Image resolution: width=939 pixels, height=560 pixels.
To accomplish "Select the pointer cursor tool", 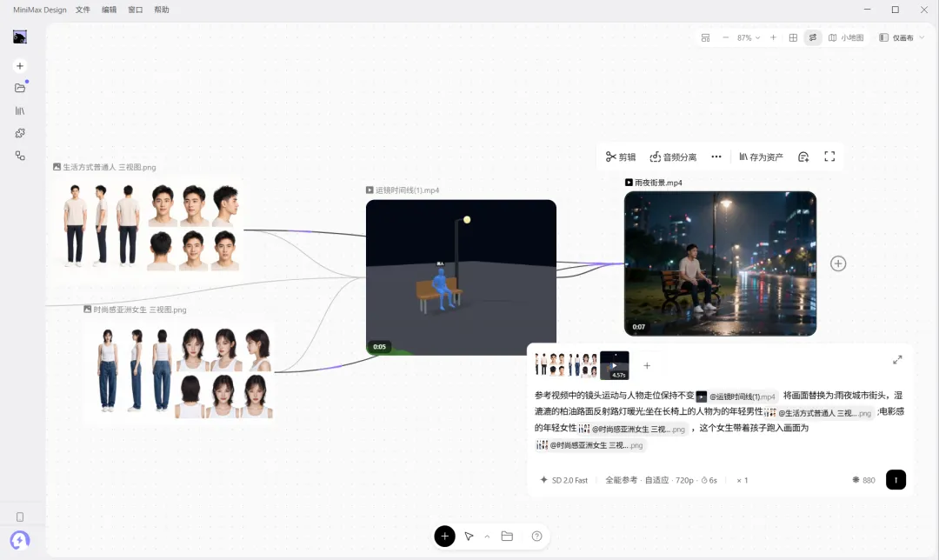I will 469,537.
